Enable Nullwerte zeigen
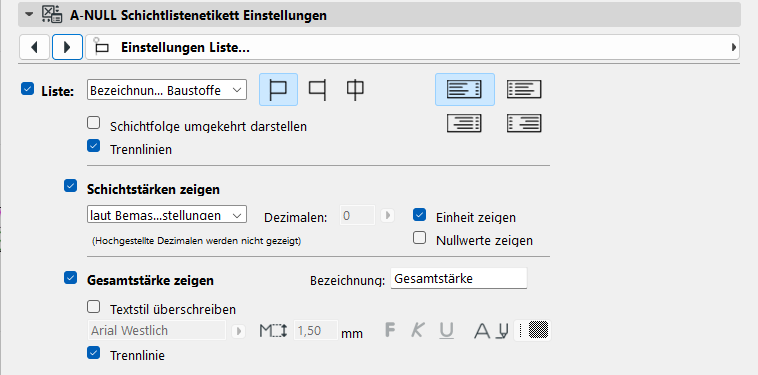 point(420,237)
